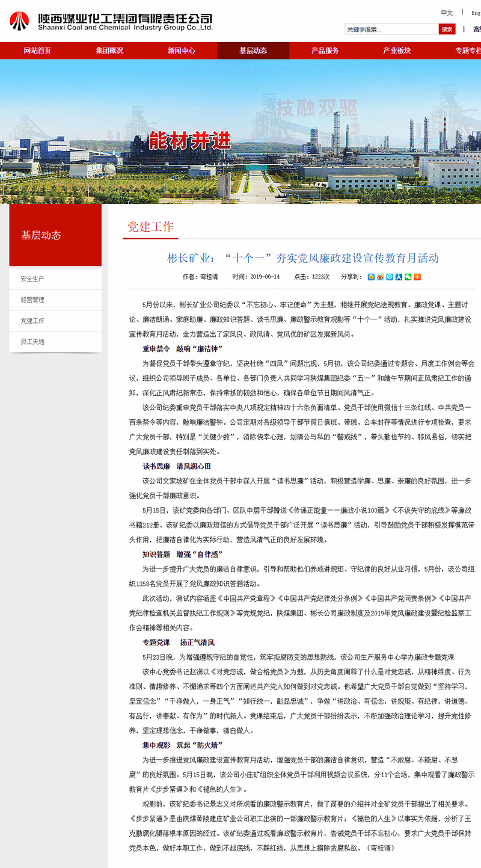Open 产品服务 navigation item
The width and height of the screenshot is (481, 868).
[x=325, y=51]
